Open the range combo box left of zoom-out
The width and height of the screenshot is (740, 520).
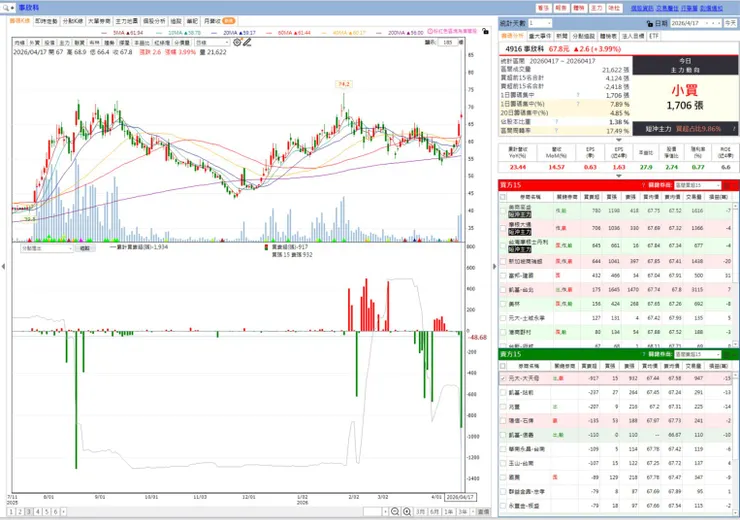376,512
